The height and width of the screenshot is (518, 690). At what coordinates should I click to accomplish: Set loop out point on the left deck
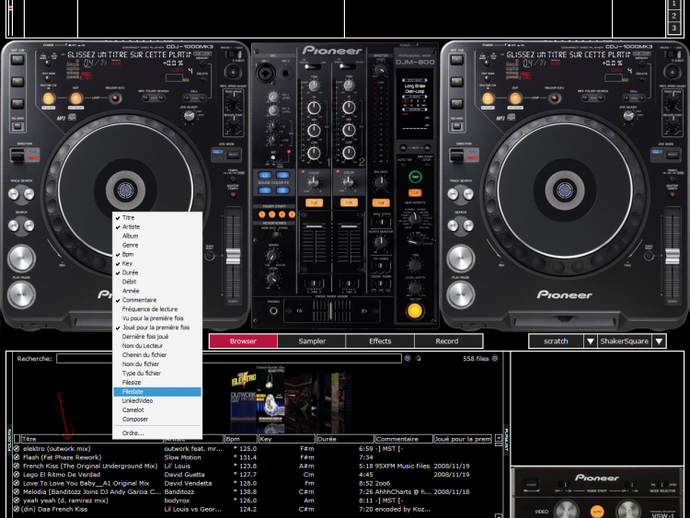tap(76, 99)
